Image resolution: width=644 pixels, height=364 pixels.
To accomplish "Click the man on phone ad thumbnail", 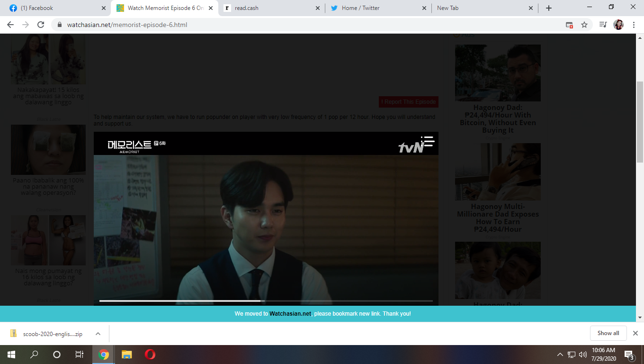I will [498, 172].
